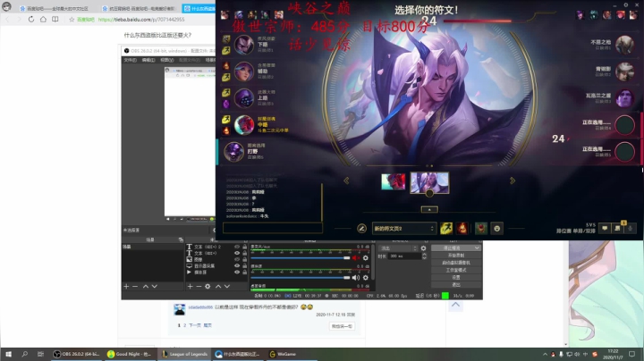
Task: Open the browser reading mode book icon
Action: click(x=55, y=20)
